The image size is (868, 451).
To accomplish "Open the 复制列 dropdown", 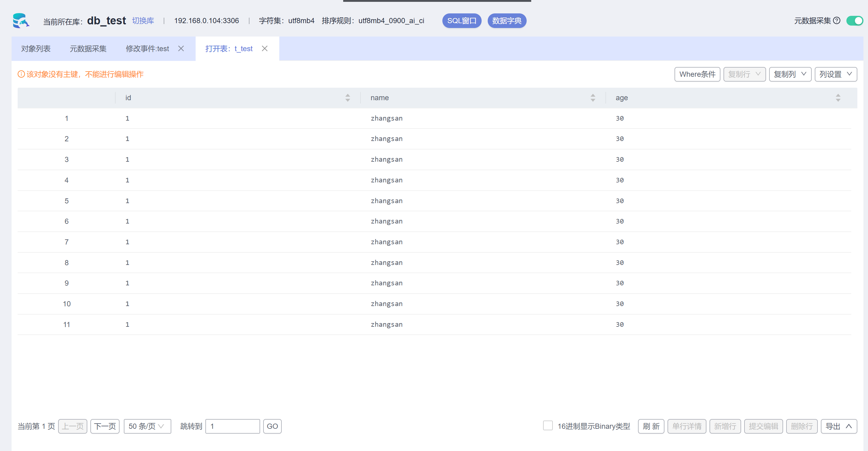I will click(x=790, y=74).
